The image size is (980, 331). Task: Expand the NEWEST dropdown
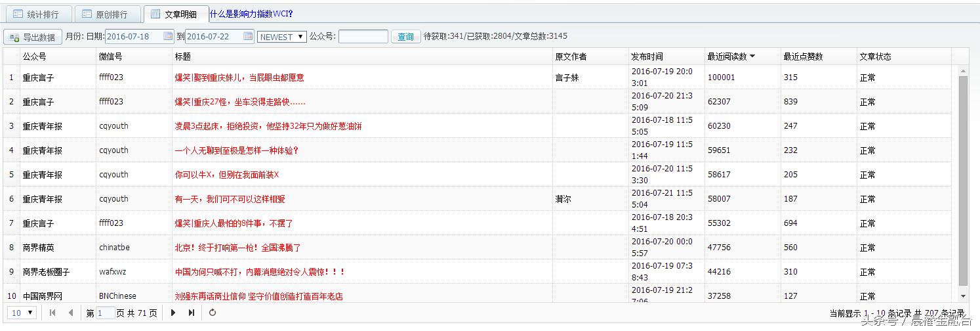coord(282,37)
